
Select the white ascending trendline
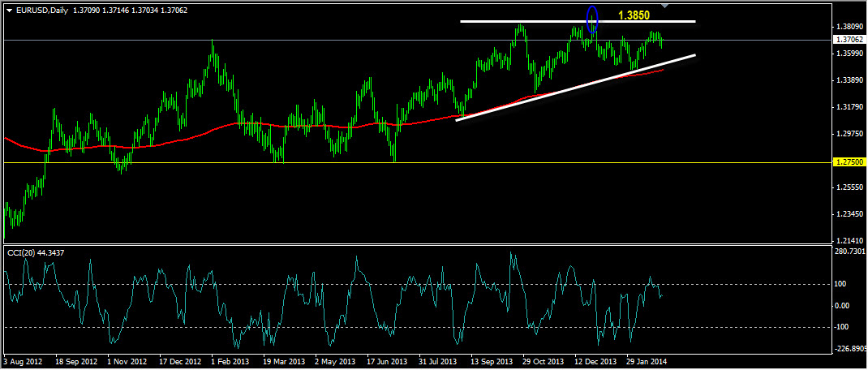click(x=576, y=87)
